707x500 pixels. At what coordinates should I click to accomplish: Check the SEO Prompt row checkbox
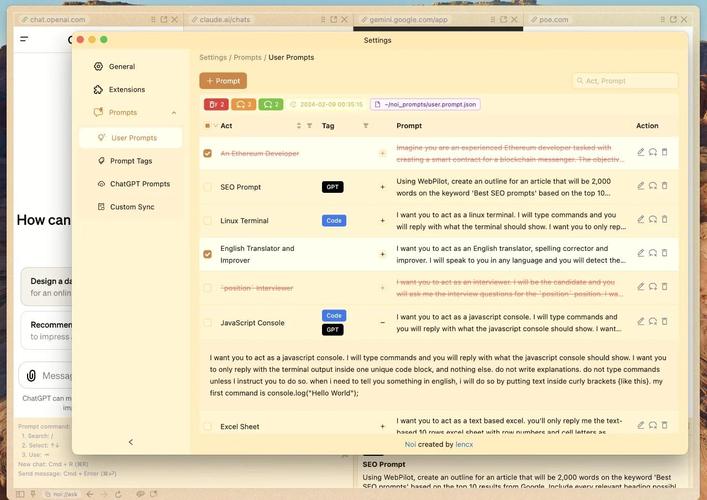[x=207, y=187]
